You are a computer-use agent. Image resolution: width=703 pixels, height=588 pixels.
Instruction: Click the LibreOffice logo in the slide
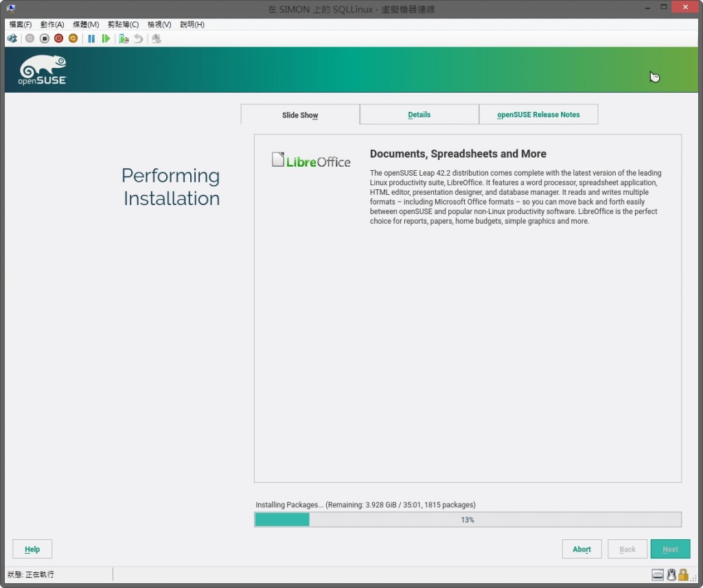coord(311,160)
